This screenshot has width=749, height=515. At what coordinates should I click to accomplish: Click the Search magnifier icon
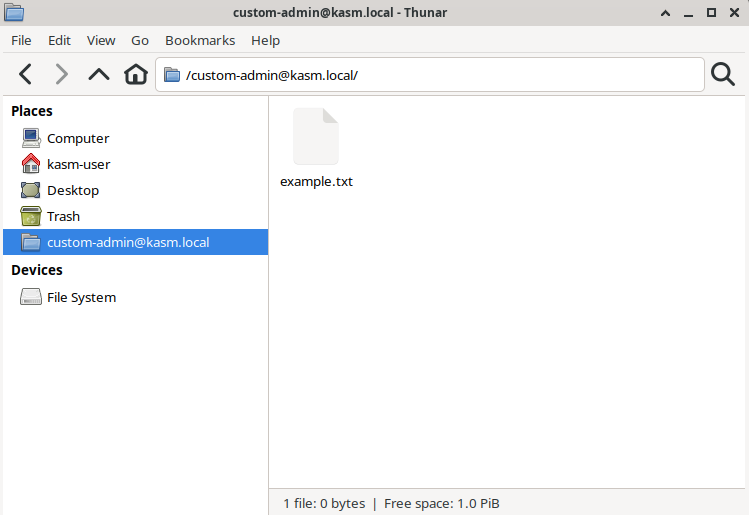[x=722, y=74]
